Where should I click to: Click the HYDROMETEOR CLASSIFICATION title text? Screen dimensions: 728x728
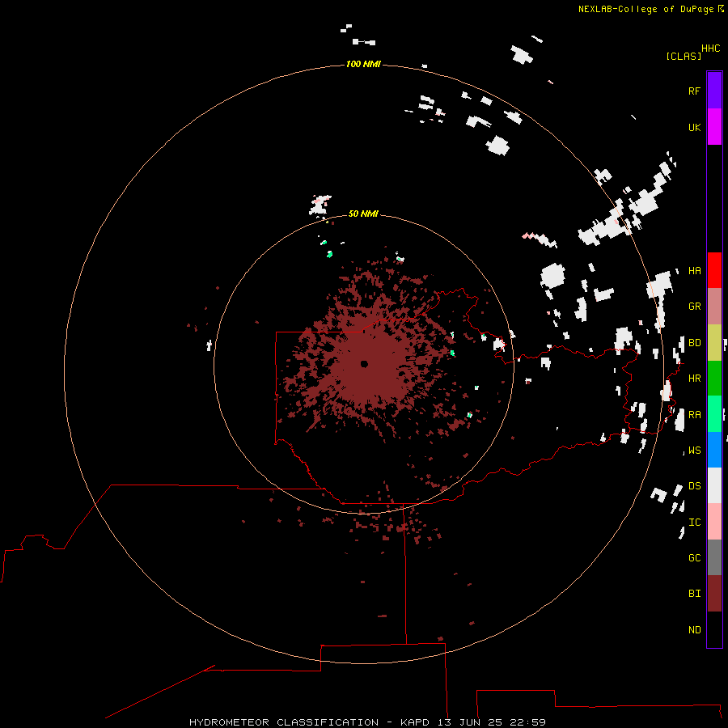point(284,722)
